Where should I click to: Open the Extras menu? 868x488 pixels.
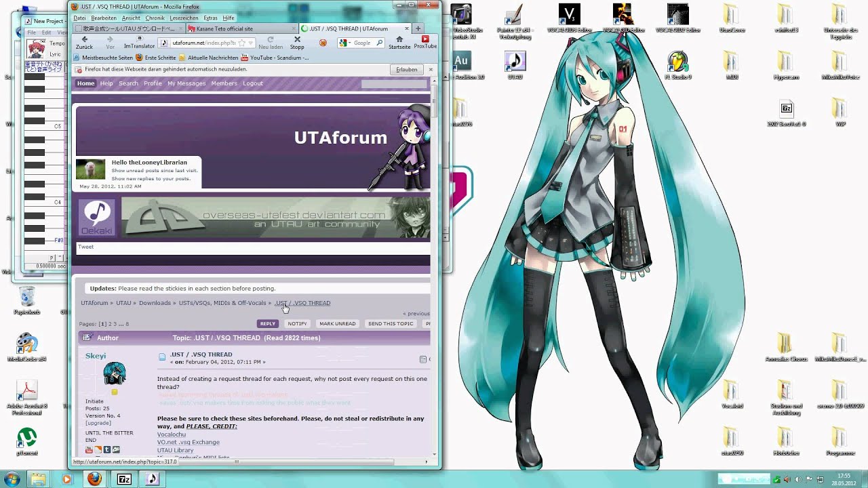pos(210,18)
